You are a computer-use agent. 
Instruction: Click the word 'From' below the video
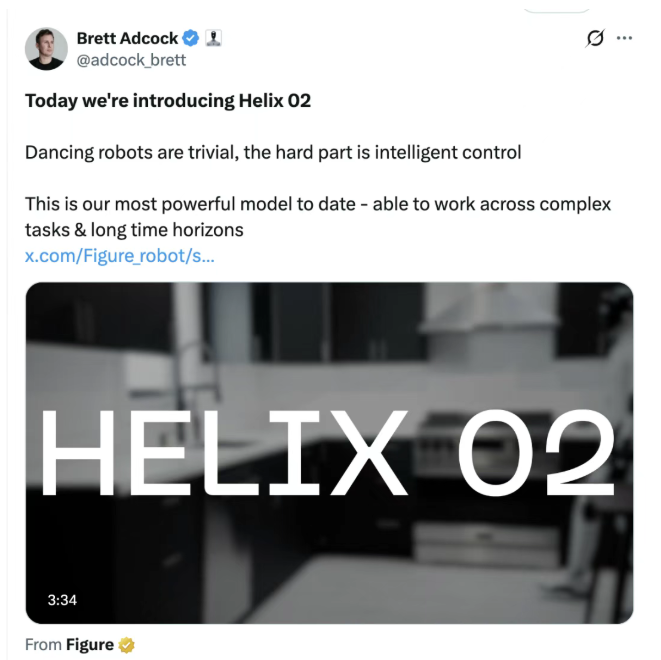(43, 645)
